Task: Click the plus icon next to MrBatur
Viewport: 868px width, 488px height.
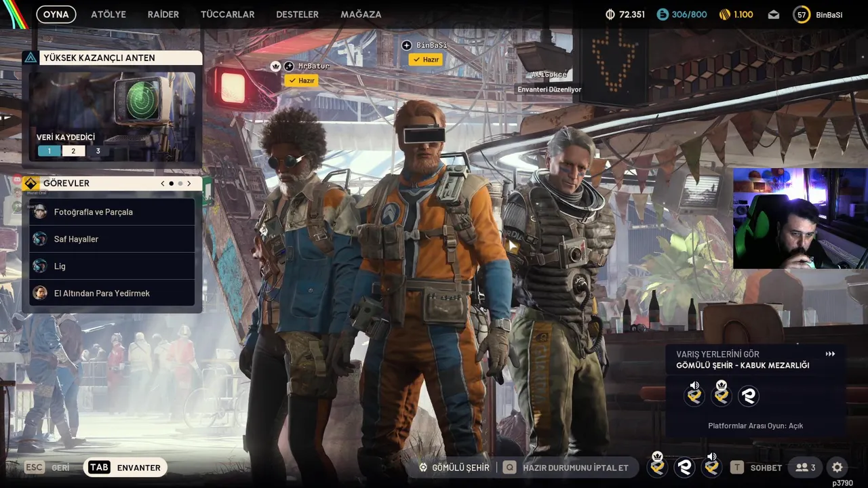Action: point(289,66)
